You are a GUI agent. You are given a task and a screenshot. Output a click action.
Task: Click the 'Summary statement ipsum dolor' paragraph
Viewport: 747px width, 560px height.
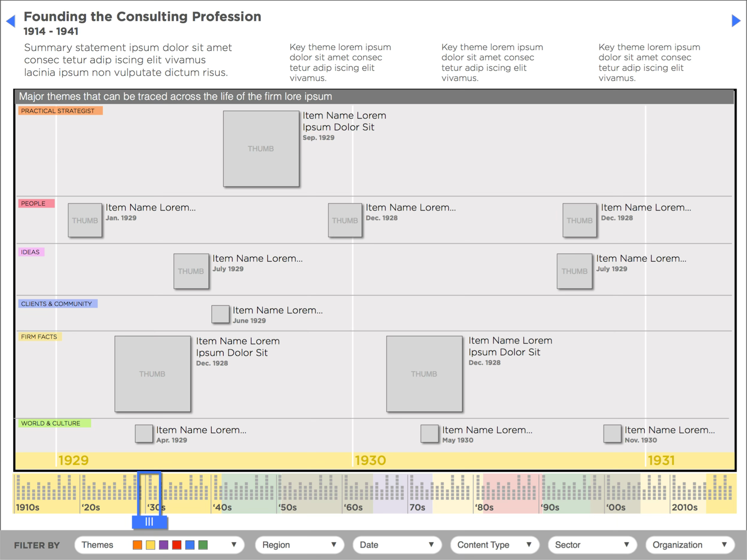(128, 60)
